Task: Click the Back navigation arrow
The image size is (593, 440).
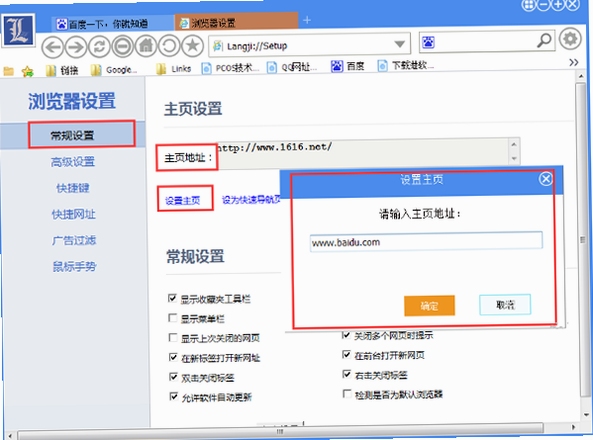Action: point(53,47)
